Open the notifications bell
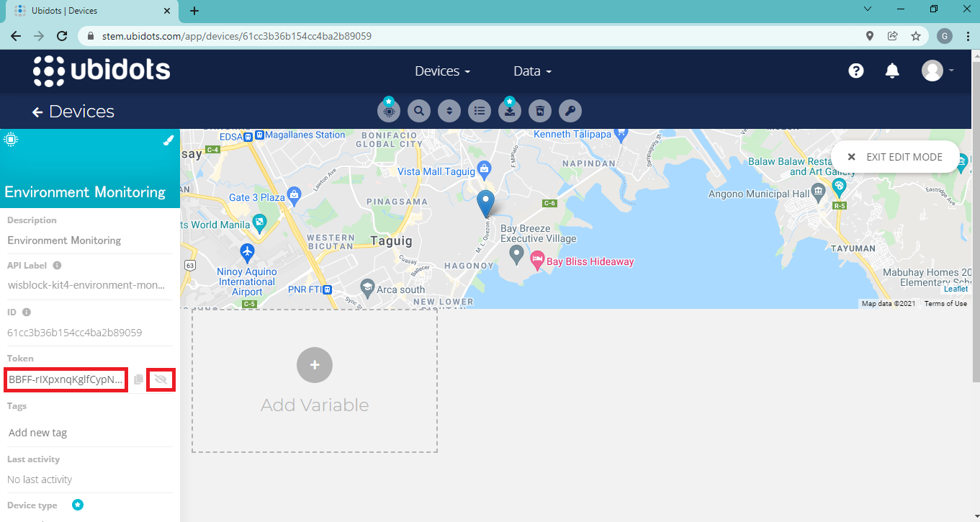The image size is (980, 522). (x=892, y=71)
